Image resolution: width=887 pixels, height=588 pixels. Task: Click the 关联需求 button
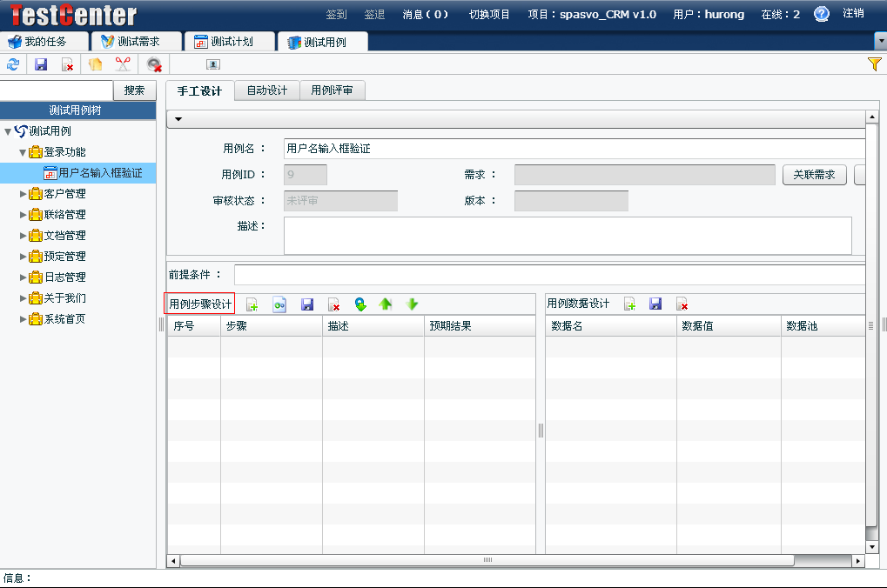pyautogui.click(x=814, y=175)
